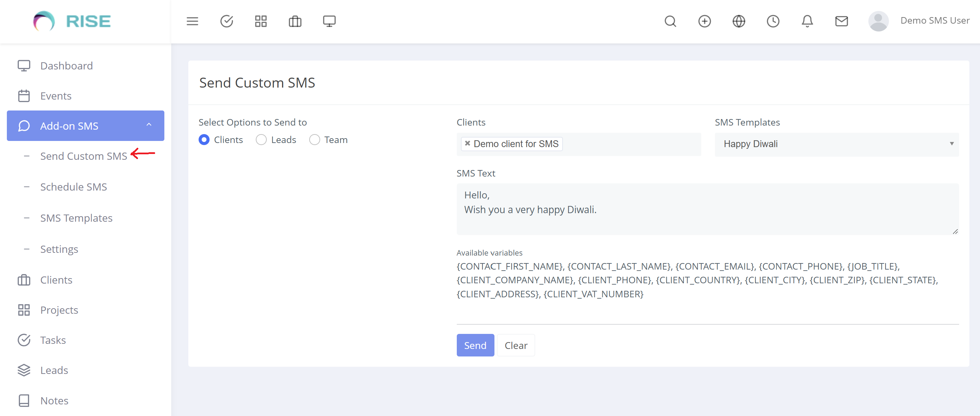Select the Team radio option
Viewport: 980px width, 416px height.
click(314, 140)
